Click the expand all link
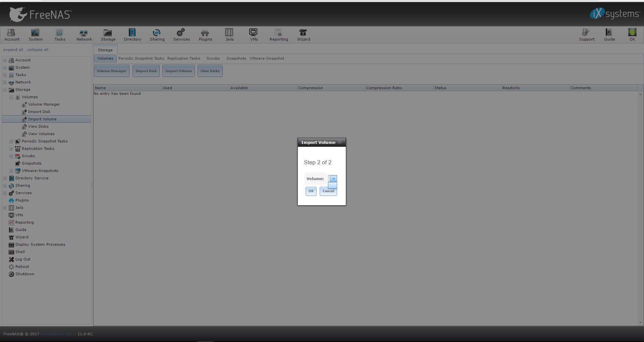Viewport: 644px width, 342px height. pos(13,50)
